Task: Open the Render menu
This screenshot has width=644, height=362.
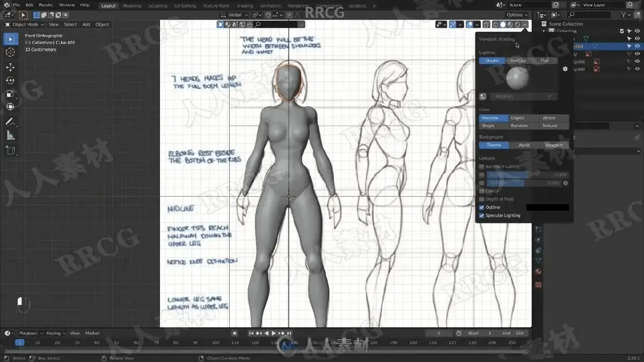Action: [x=46, y=5]
